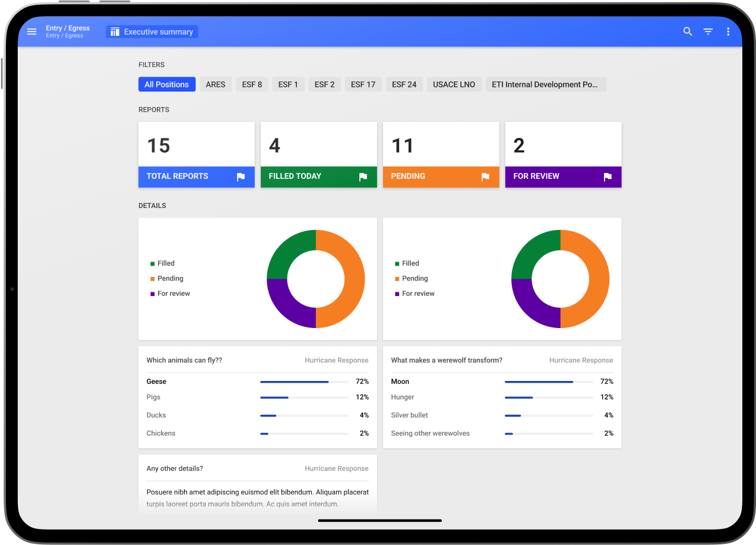The image size is (756, 545).
Task: Open the Pending reports card
Action: pos(441,146)
